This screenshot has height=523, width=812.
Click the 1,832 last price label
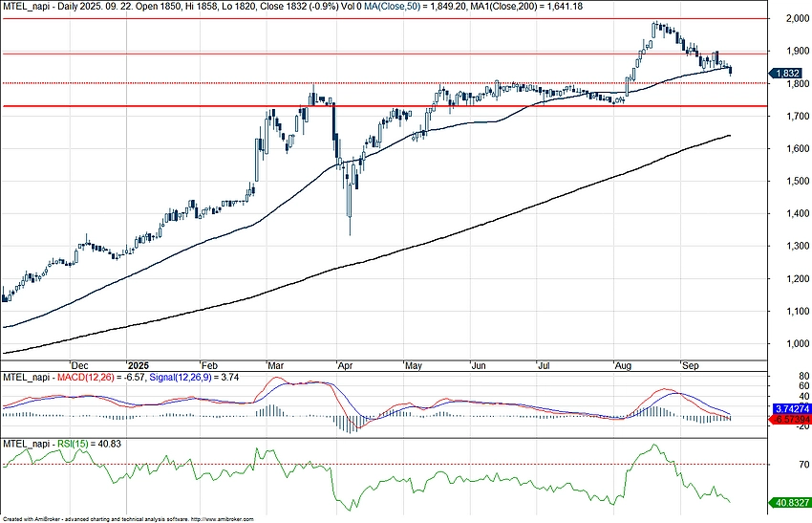pos(789,73)
